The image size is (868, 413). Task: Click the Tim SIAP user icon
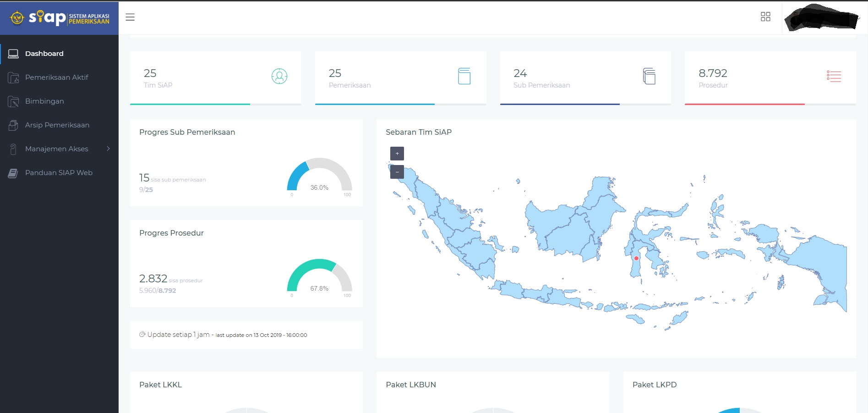click(x=279, y=76)
